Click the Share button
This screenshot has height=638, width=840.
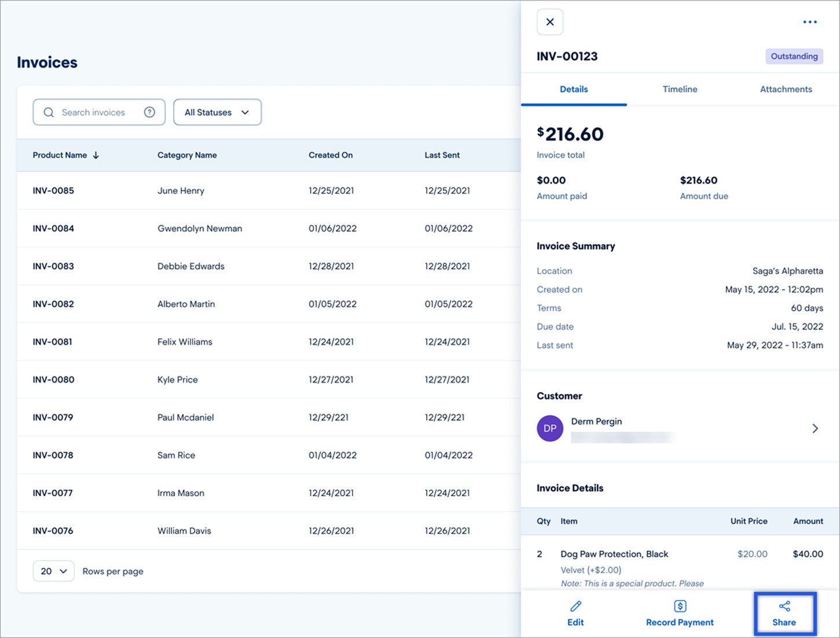tap(784, 614)
